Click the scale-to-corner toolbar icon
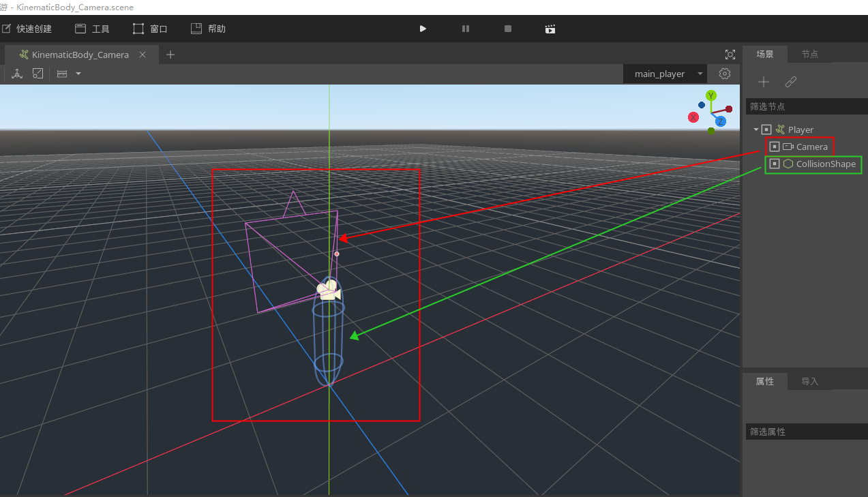Screen dimensions: 868x497 tap(38, 74)
